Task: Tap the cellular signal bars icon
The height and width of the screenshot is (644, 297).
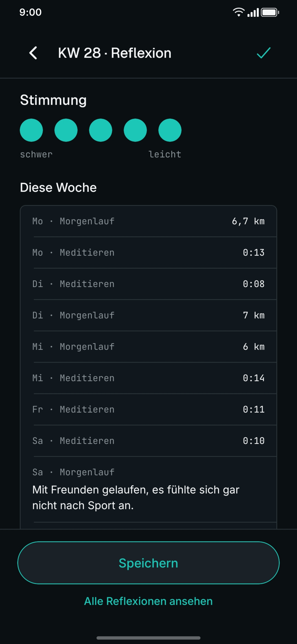Action: 253,12
